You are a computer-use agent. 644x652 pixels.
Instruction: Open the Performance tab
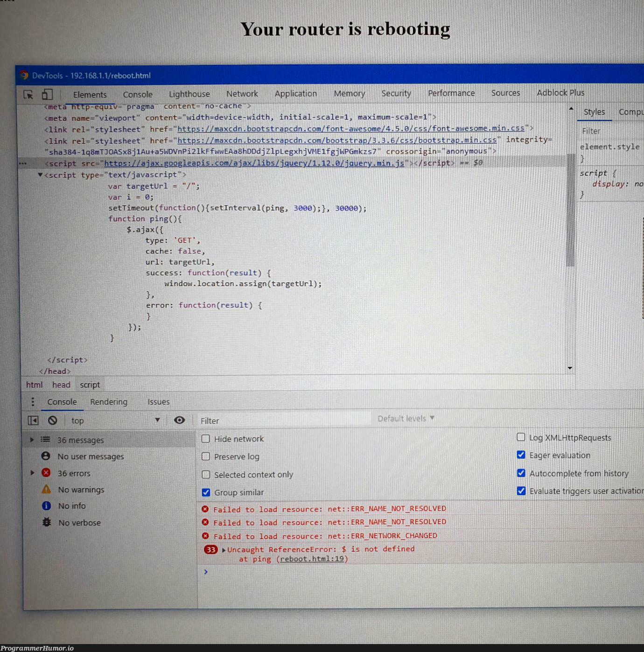pos(451,93)
